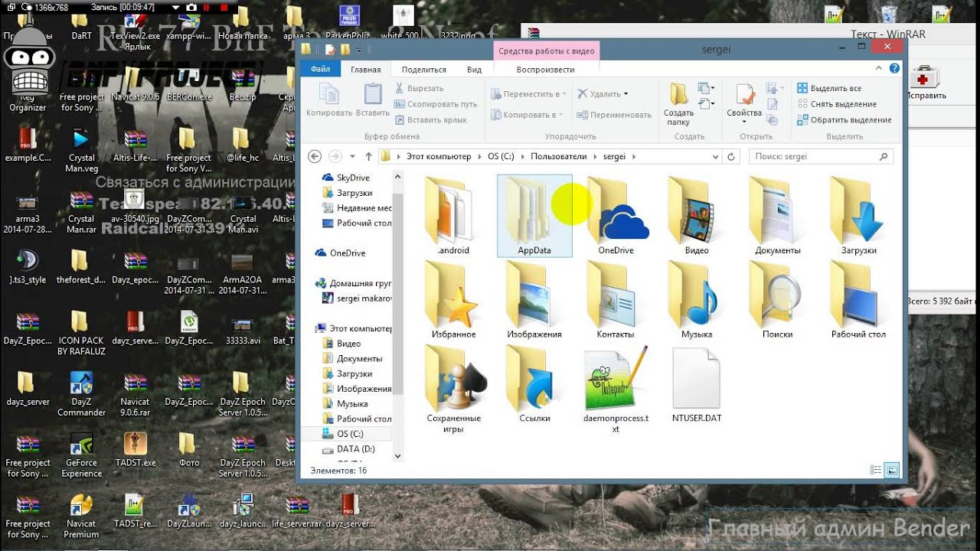Take a snapshot with the recorder camera icon
This screenshot has height=551, width=980.
pos(191,7)
